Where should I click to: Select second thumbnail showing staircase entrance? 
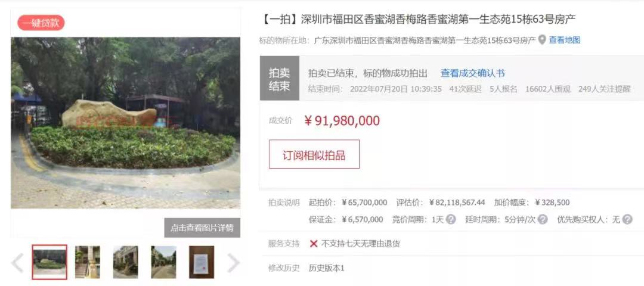click(88, 262)
